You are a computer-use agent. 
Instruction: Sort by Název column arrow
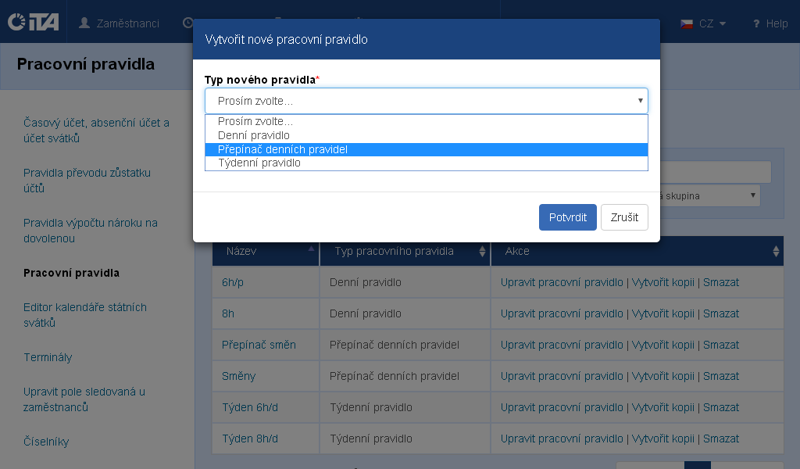[310, 251]
